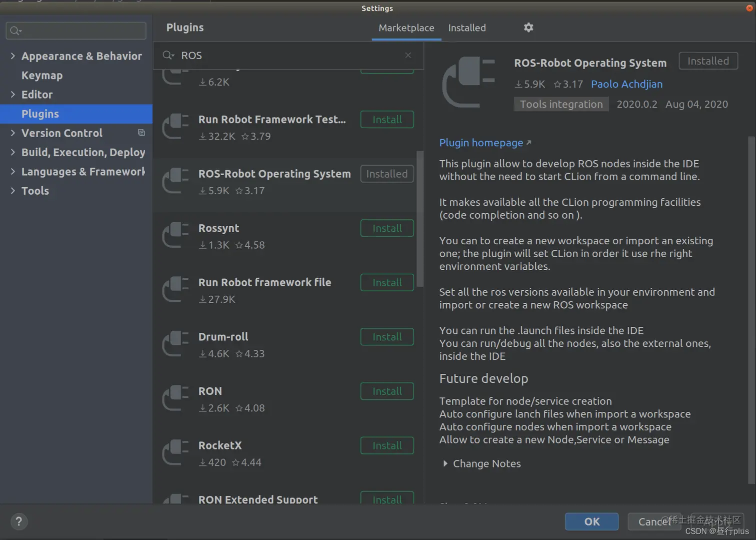Click the details pane vertical scrollbar

[751, 310]
